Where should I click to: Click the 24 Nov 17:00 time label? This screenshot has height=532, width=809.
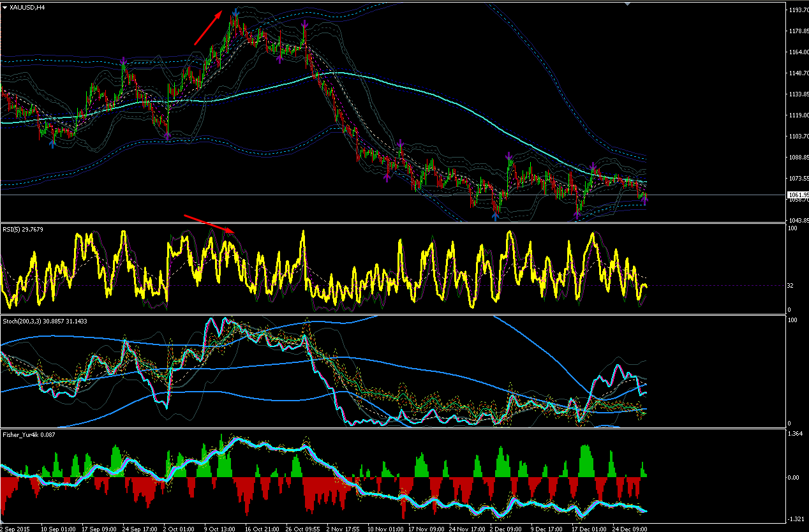466,529
